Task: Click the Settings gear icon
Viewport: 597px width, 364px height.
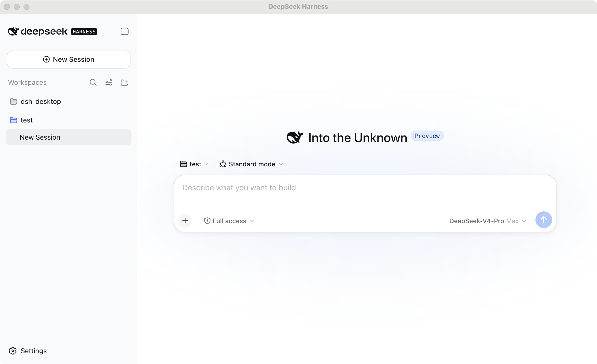Action: click(13, 351)
